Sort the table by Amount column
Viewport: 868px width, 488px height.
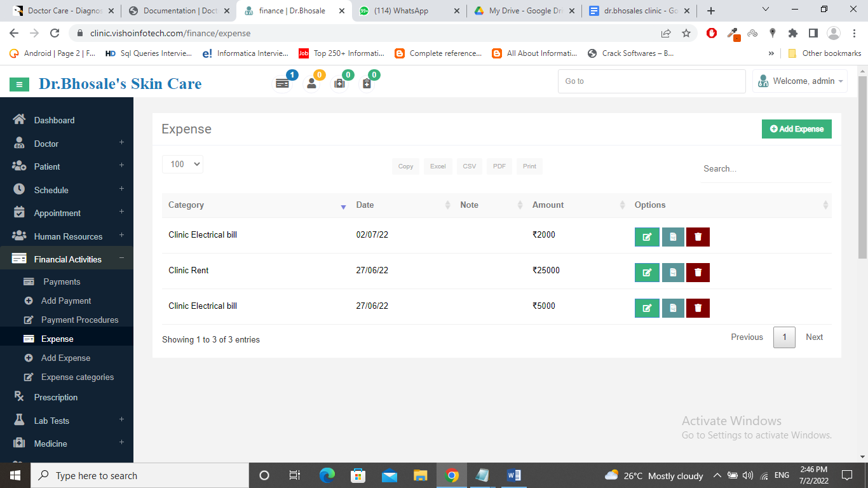pyautogui.click(x=548, y=205)
